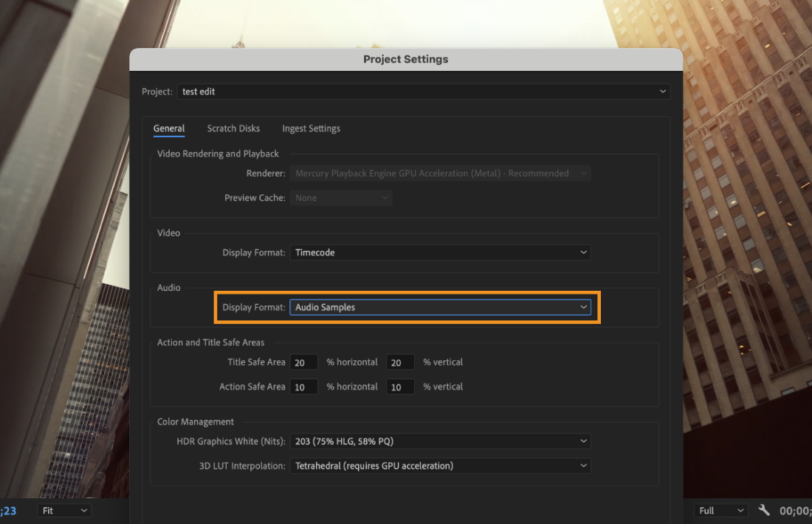The height and width of the screenshot is (524, 812).
Task: Open the Renderer dropdown
Action: (440, 173)
